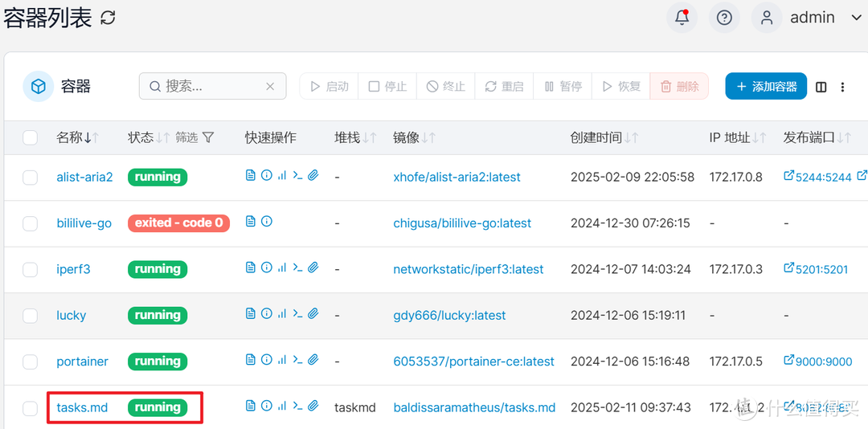
Task: Open the notifications bell
Action: pyautogui.click(x=682, y=18)
